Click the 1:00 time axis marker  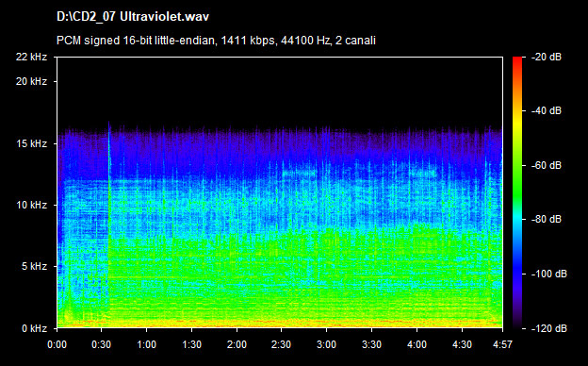click(x=146, y=344)
